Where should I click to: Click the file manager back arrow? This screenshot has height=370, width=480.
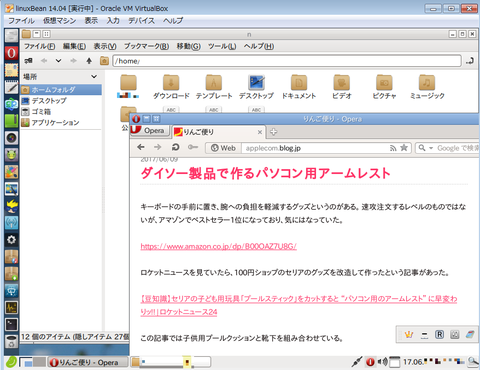click(x=44, y=61)
